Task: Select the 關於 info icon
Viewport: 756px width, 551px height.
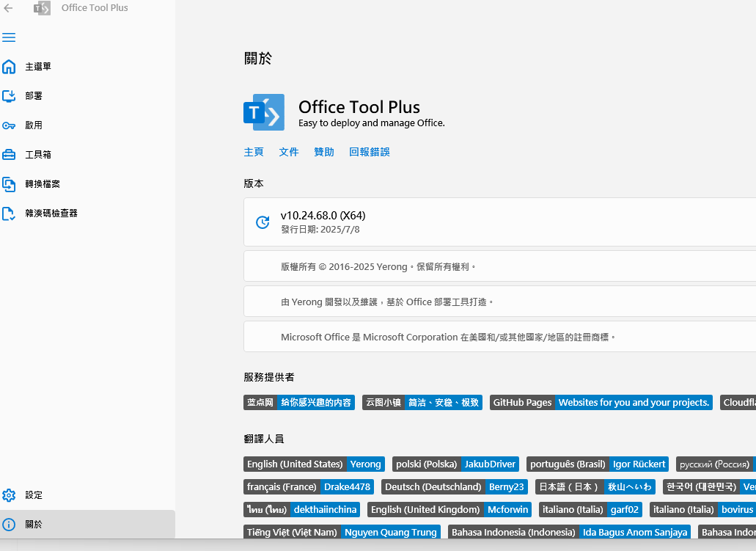Action: point(9,525)
